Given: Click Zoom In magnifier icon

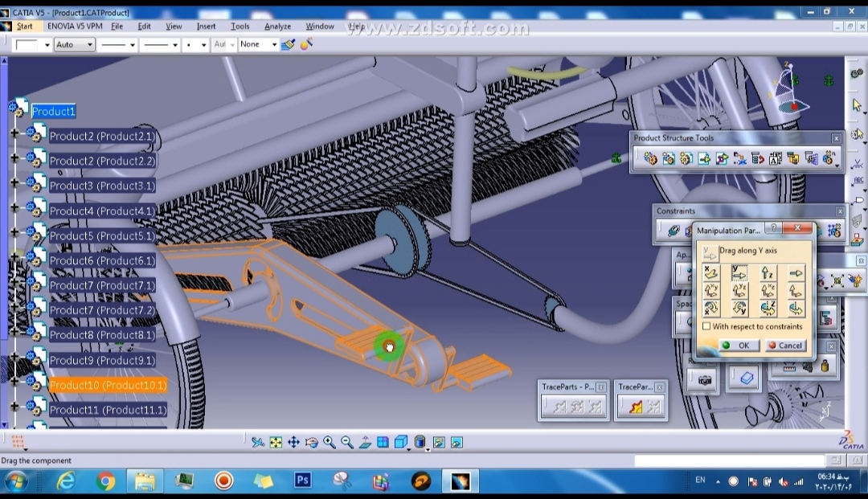Looking at the screenshot, I should (330, 442).
